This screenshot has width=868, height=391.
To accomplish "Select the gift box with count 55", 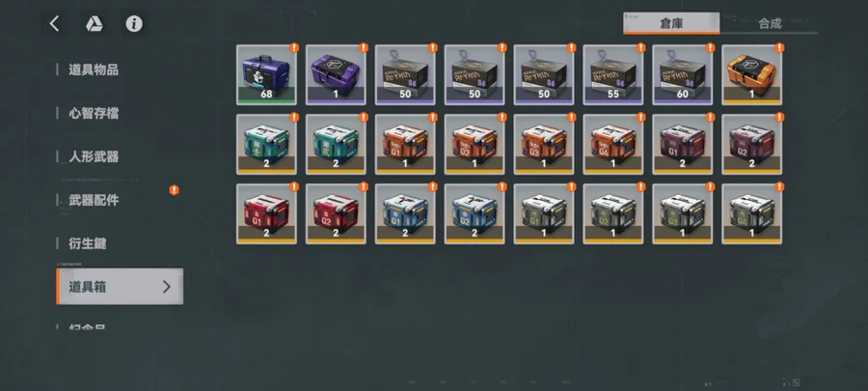I will (x=612, y=74).
